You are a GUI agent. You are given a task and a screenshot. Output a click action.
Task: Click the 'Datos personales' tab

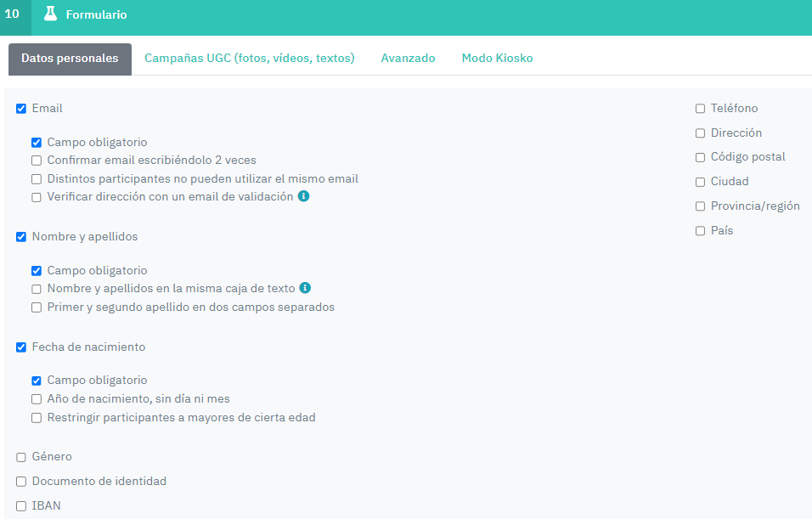point(70,59)
